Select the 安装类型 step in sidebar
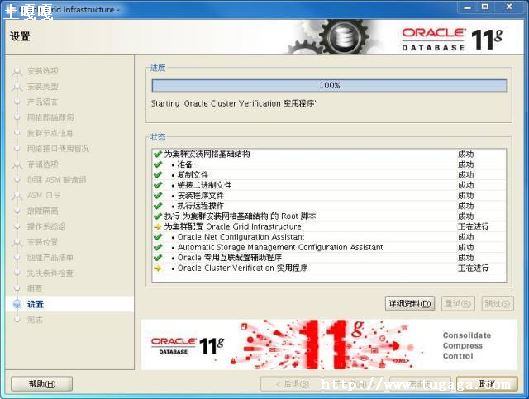Screen dimensions: 529x399 pyautogui.click(x=43, y=86)
